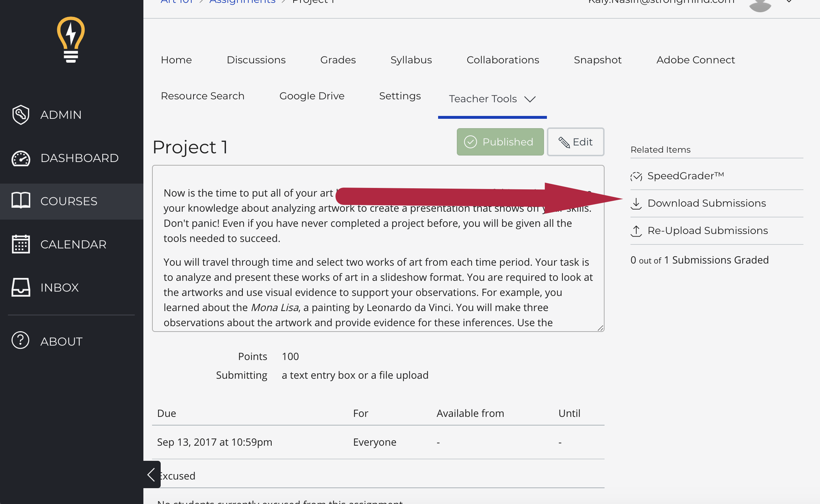Viewport: 820px width, 504px height.
Task: Click '0 out of 1 Submissions Graded' text
Action: pyautogui.click(x=700, y=260)
